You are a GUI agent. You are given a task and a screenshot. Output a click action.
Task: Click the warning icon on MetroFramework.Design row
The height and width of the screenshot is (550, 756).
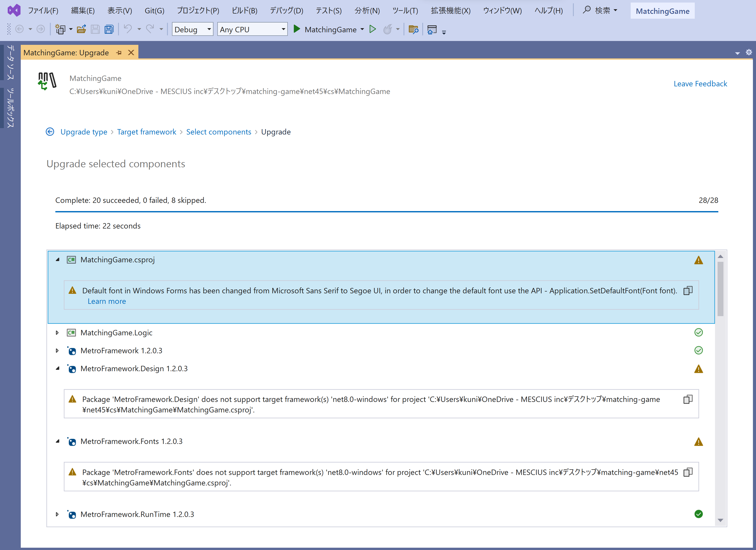tap(699, 369)
